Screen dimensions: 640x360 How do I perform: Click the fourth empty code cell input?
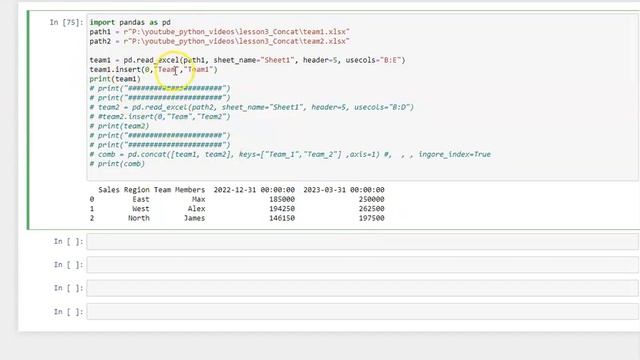(x=362, y=311)
